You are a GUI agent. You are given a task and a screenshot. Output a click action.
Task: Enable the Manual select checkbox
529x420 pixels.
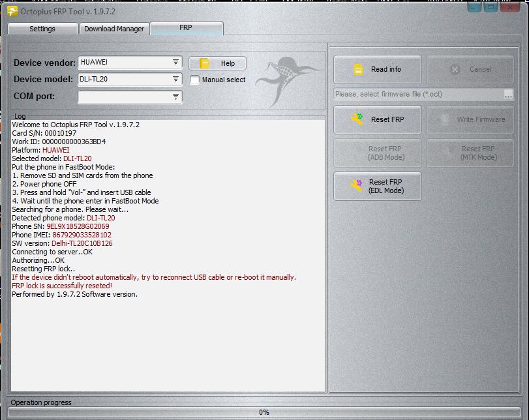point(194,80)
